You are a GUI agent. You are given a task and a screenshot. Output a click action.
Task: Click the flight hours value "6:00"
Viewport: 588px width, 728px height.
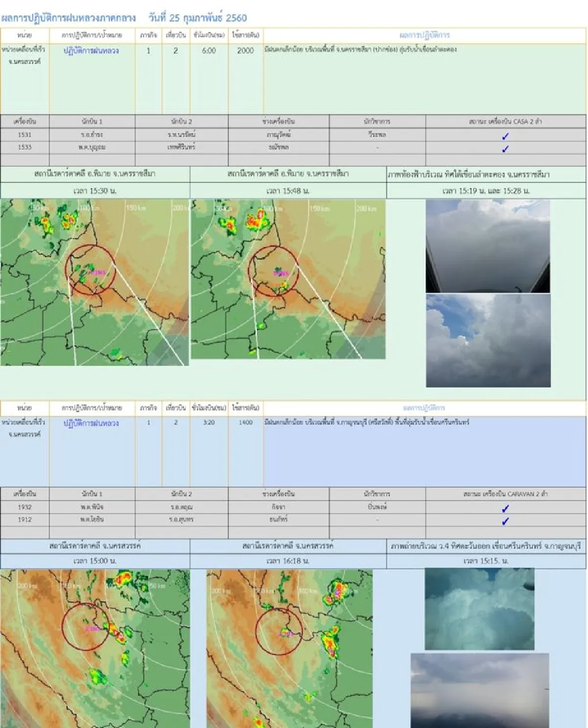click(x=209, y=50)
